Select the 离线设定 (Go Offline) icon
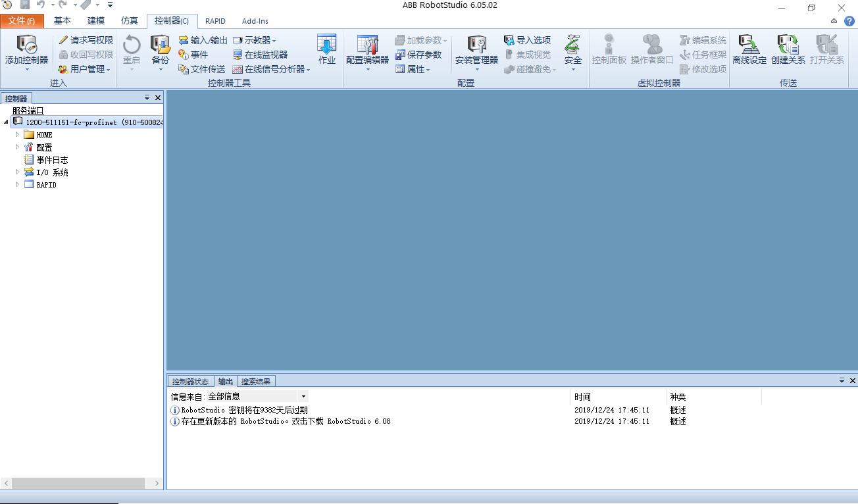The image size is (858, 504). coord(749,51)
